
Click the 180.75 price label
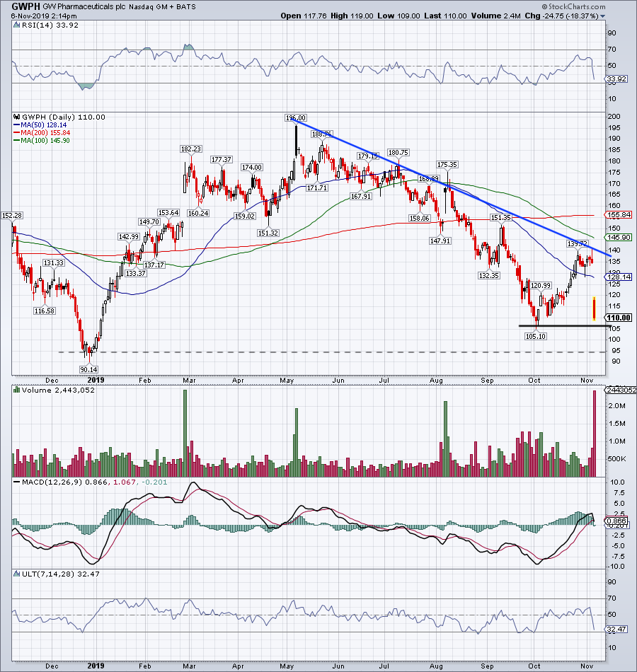(x=398, y=152)
